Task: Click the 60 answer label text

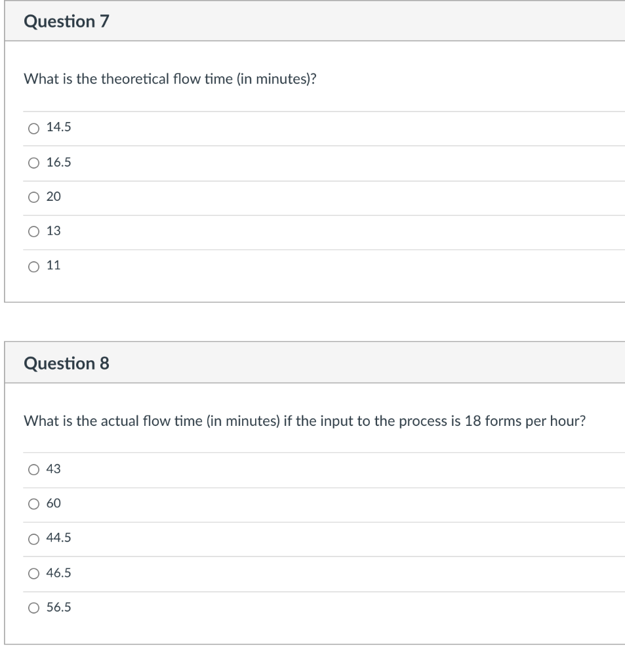Action: (x=55, y=503)
